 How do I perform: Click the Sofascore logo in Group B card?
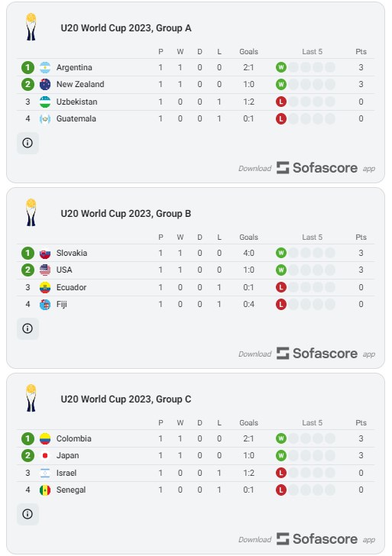(x=317, y=354)
